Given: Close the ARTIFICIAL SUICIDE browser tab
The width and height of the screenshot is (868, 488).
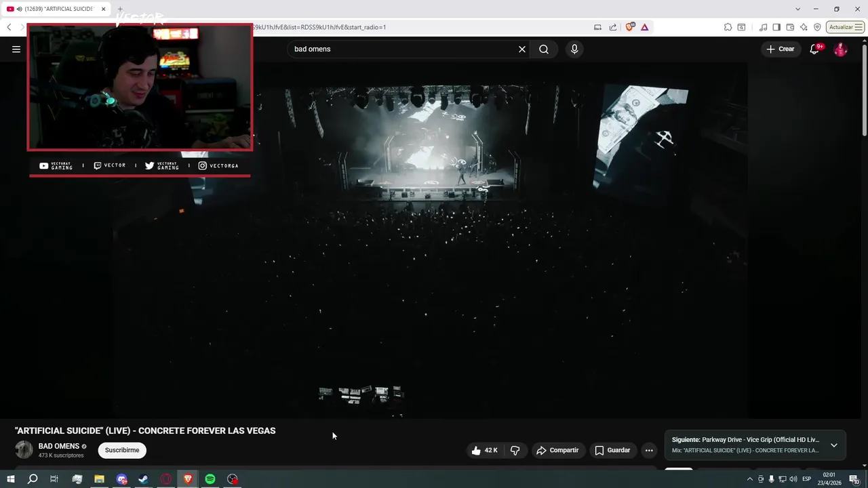Looking at the screenshot, I should tap(104, 9).
